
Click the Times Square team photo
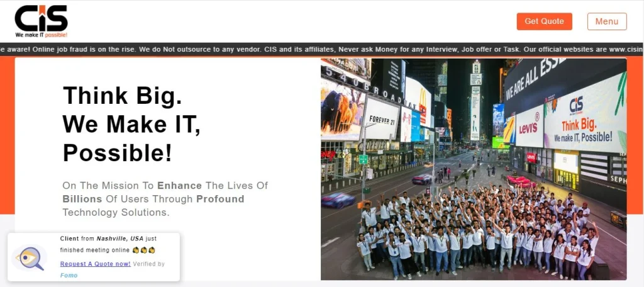474,169
